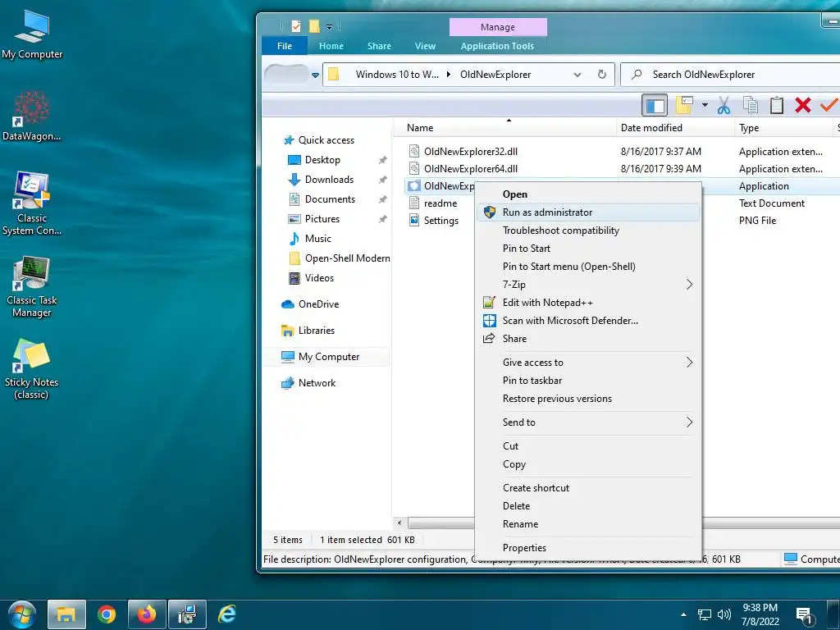Select Edit with Notepad++
This screenshot has height=630, width=840.
pos(587,303)
